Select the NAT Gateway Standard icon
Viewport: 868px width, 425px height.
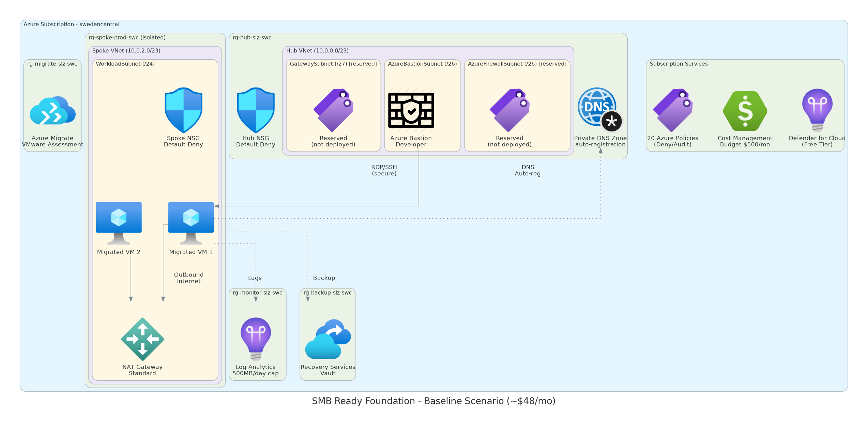pyautogui.click(x=142, y=339)
